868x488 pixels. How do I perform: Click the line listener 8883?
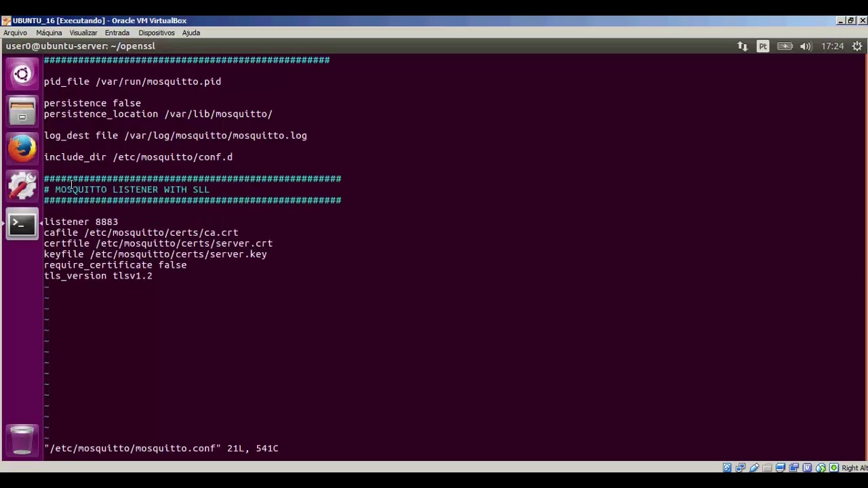coord(81,222)
